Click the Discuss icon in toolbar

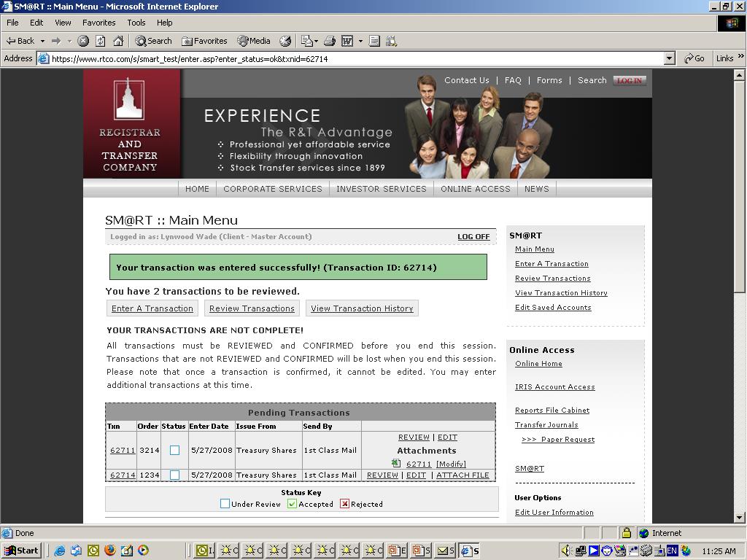(x=374, y=41)
